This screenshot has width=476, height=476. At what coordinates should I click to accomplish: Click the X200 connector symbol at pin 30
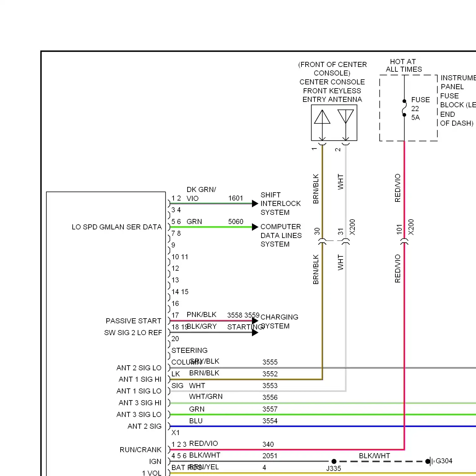coord(322,241)
